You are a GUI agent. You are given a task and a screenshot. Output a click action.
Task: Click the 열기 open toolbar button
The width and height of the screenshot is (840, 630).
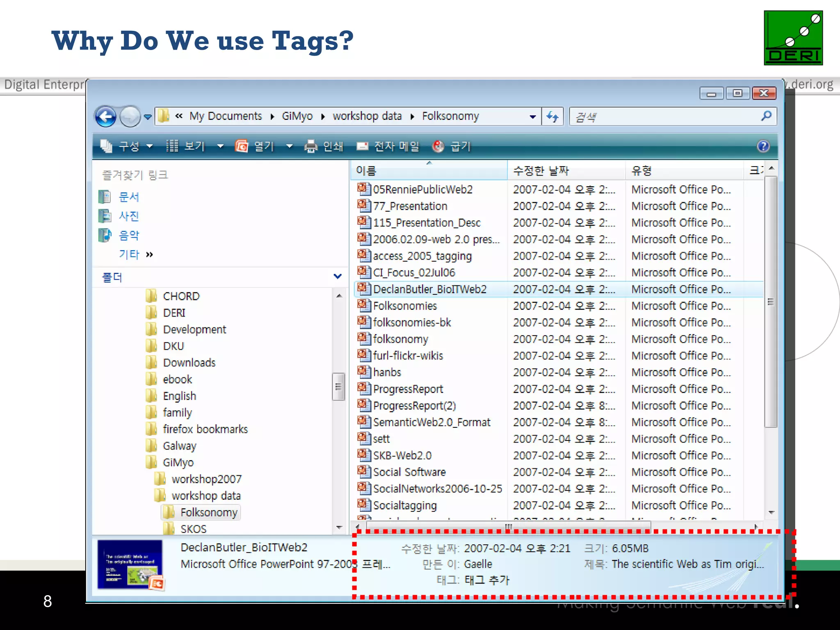click(x=254, y=146)
